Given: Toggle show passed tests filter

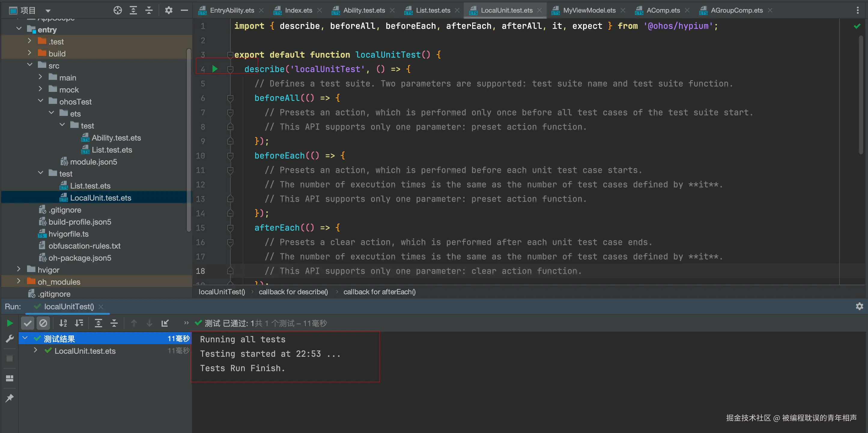Looking at the screenshot, I should (x=28, y=323).
